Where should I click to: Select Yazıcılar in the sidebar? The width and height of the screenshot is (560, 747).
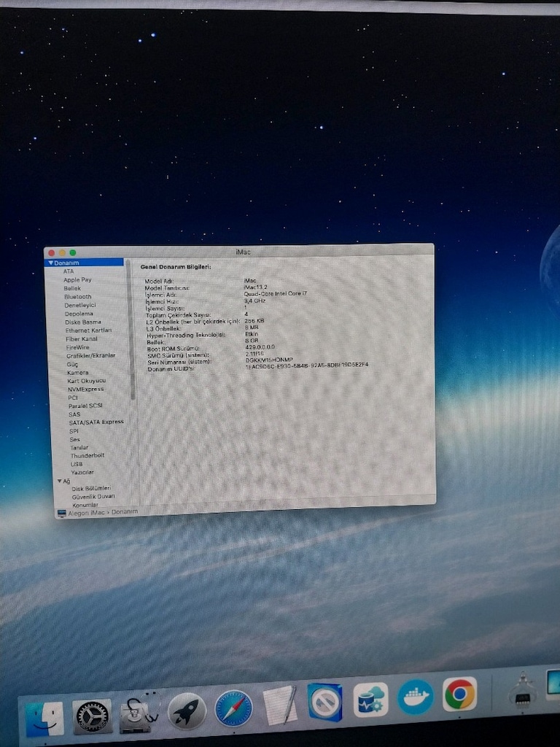82,472
